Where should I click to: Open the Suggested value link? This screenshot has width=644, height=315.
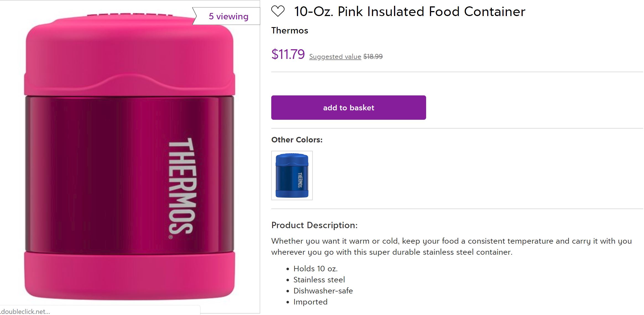coord(335,57)
